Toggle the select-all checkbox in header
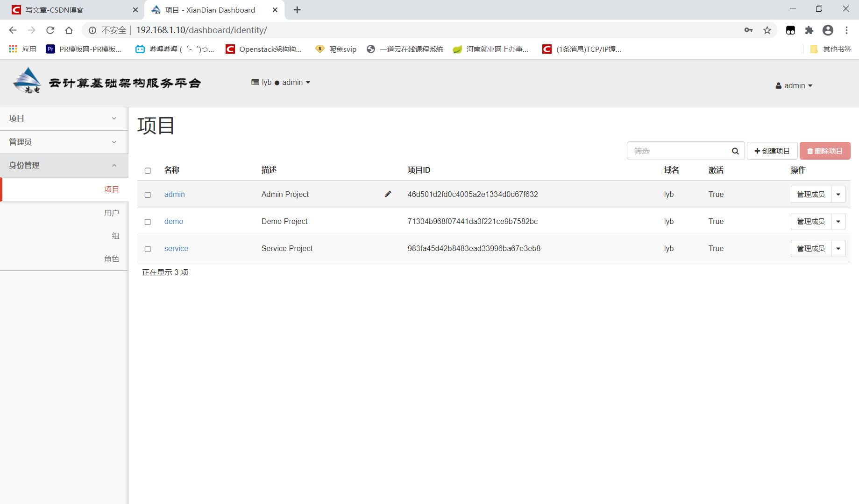859x504 pixels. [148, 171]
